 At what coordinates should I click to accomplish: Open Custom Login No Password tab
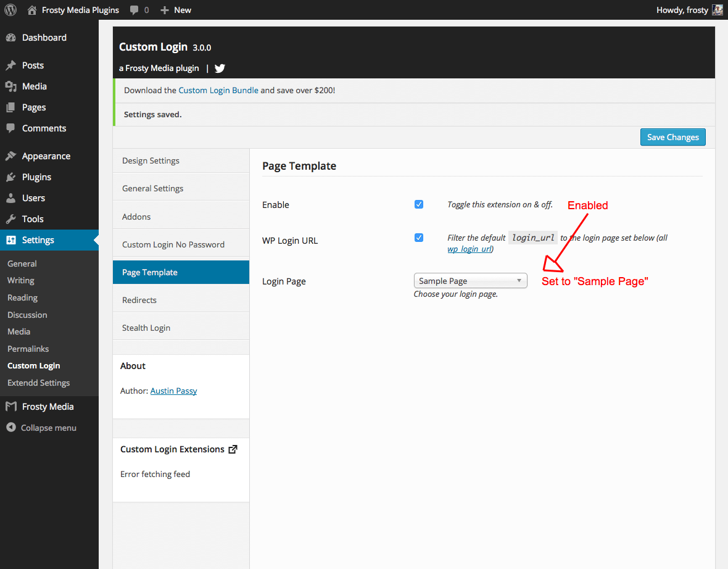[x=181, y=245]
